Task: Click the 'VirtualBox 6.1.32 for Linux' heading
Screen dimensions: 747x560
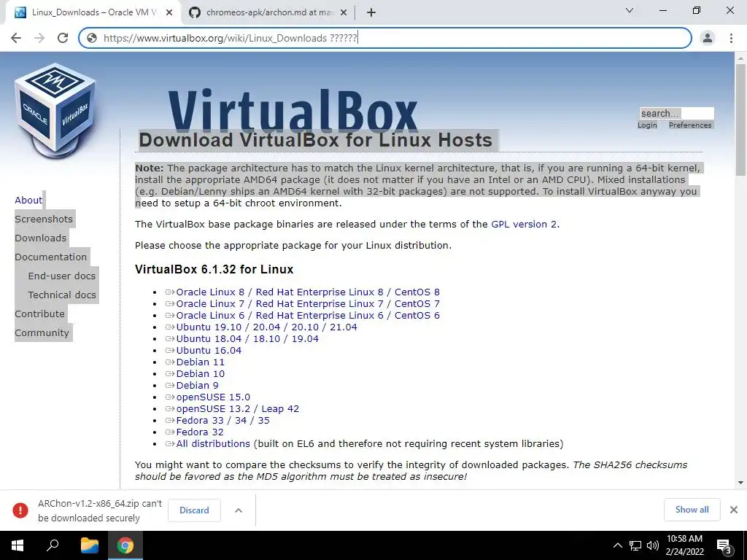Action: 214,269
